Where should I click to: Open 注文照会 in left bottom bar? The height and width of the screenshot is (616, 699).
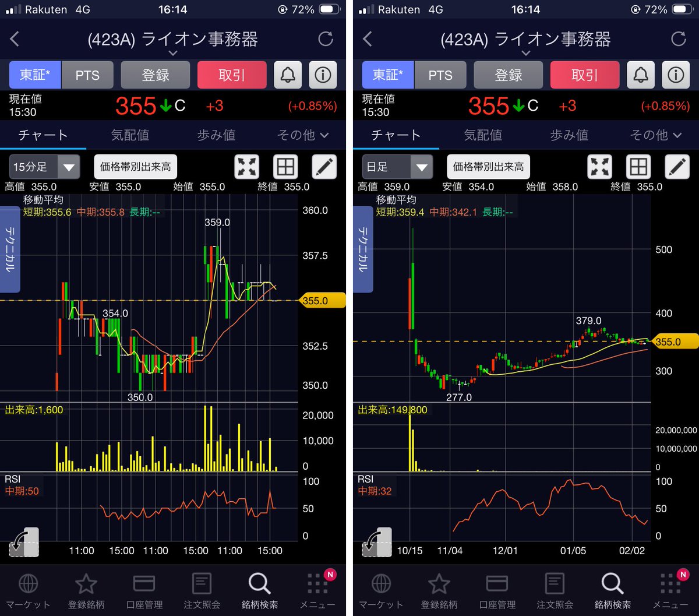coord(202,591)
